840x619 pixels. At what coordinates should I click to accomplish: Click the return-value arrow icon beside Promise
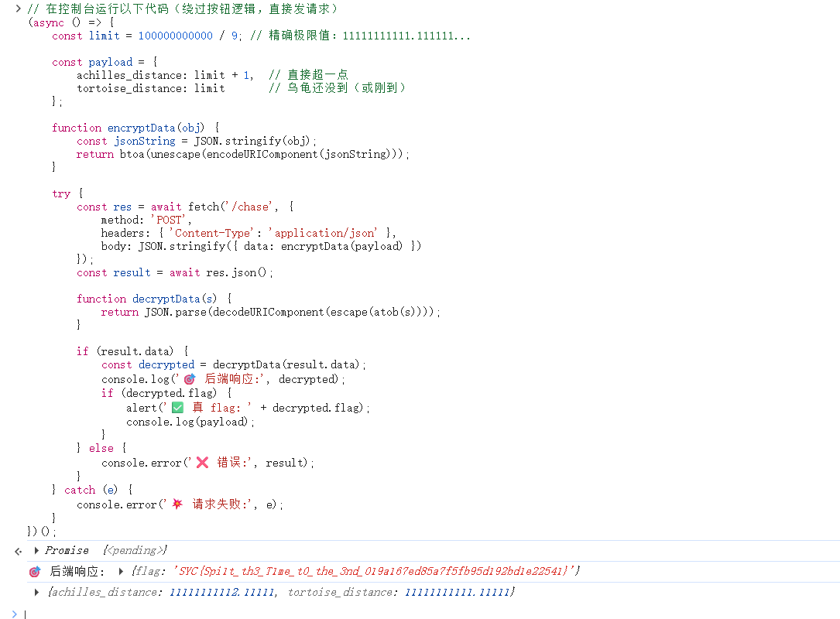[18, 551]
